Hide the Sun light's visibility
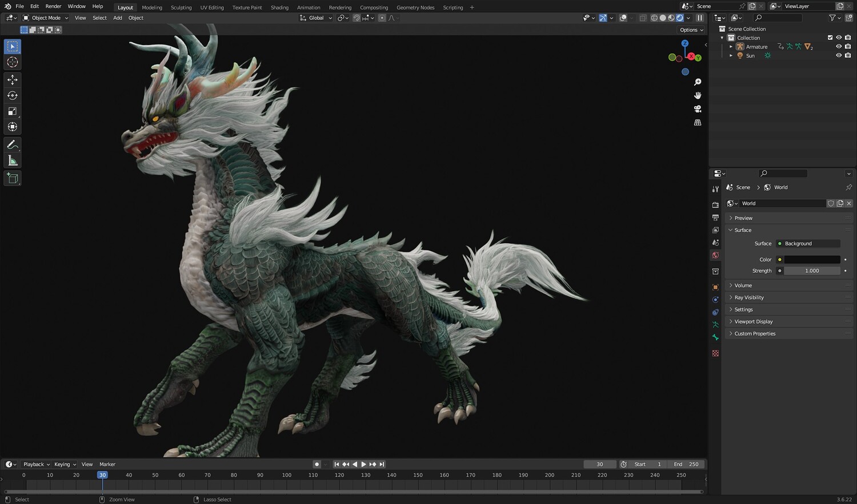The width and height of the screenshot is (857, 504). pos(839,56)
